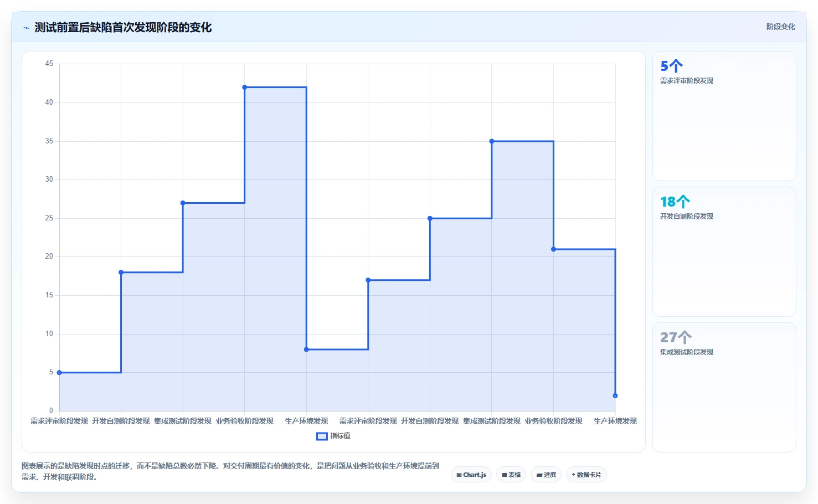This screenshot has height=504, width=818.
Task: Select the 阶段变化 tag in the header
Action: coord(780,27)
